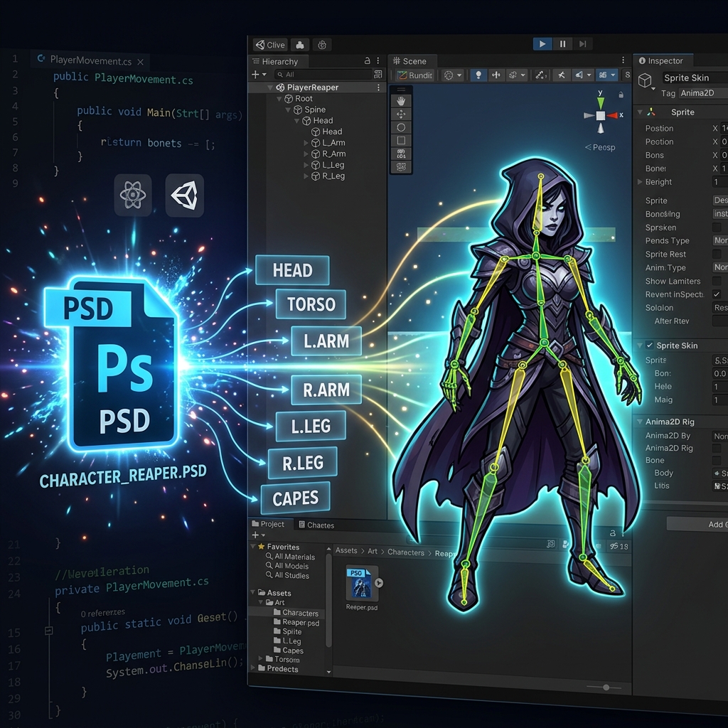Advance one frame with the step button

(583, 44)
